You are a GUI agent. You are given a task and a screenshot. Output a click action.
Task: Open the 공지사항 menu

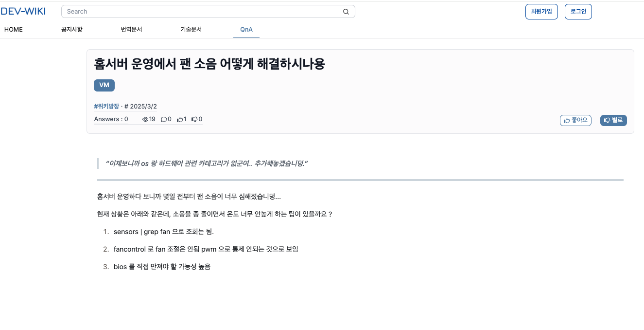pyautogui.click(x=72, y=29)
